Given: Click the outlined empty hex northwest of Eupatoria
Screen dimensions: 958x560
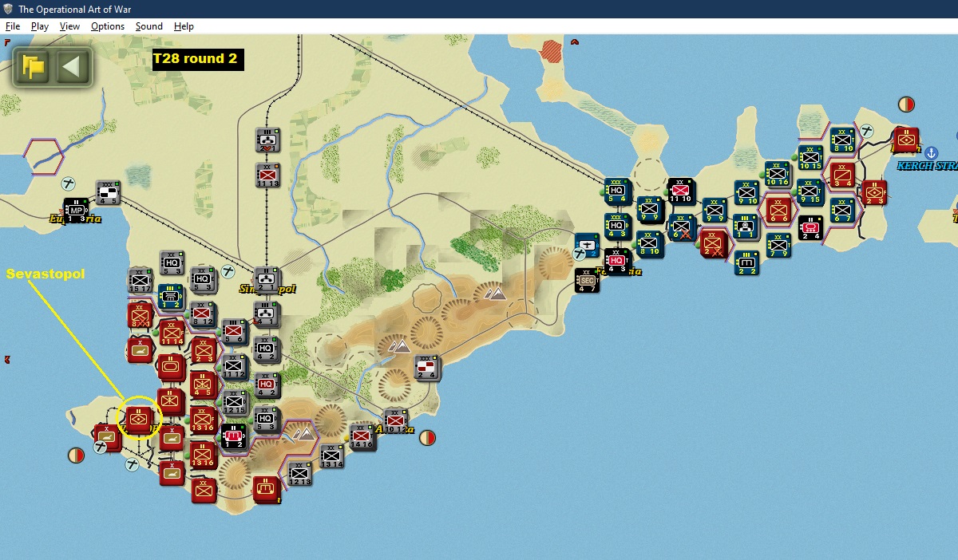Looking at the screenshot, I should (44, 156).
